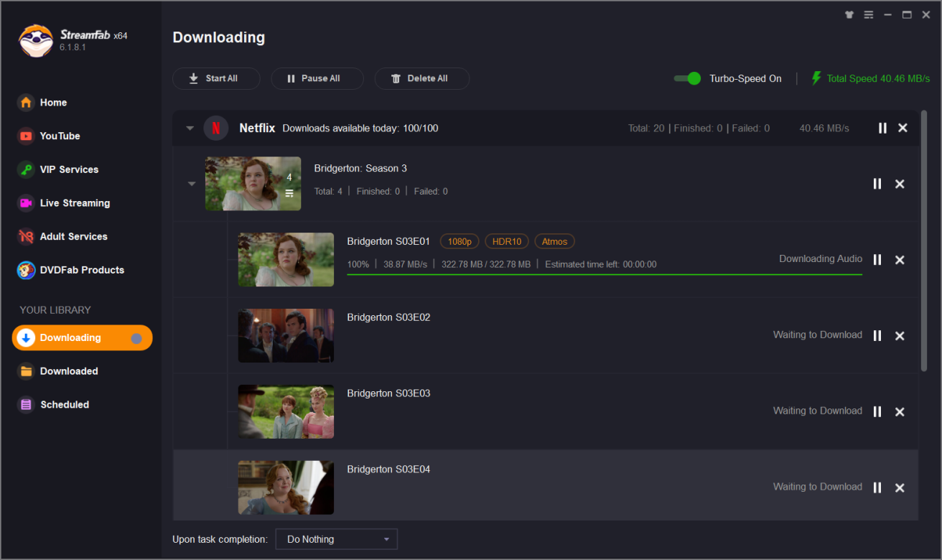
Task: Pause the Bridgerton: Season 3 group
Action: 877,184
